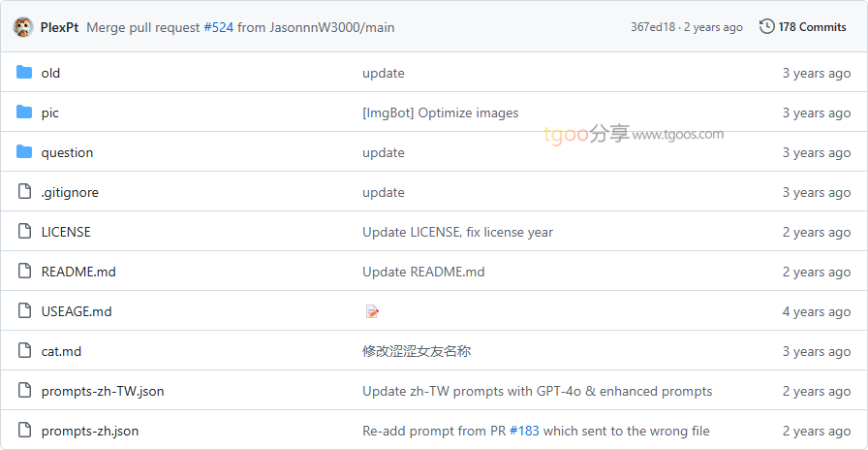Open PR #183 link in commit message
This screenshot has width=868, height=450.
524,431
